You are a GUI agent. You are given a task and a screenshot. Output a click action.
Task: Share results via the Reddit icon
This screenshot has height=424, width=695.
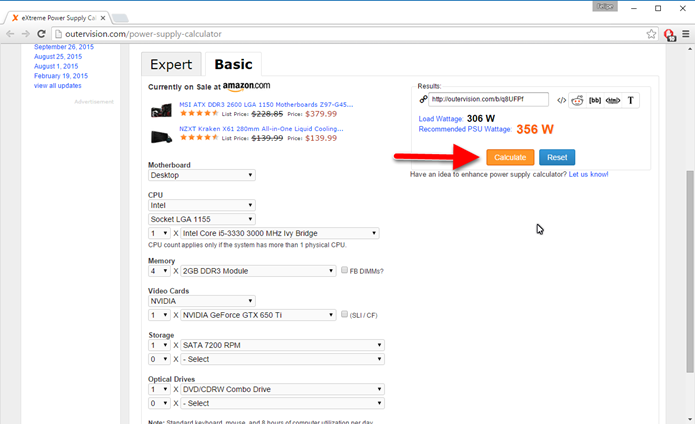[577, 101]
